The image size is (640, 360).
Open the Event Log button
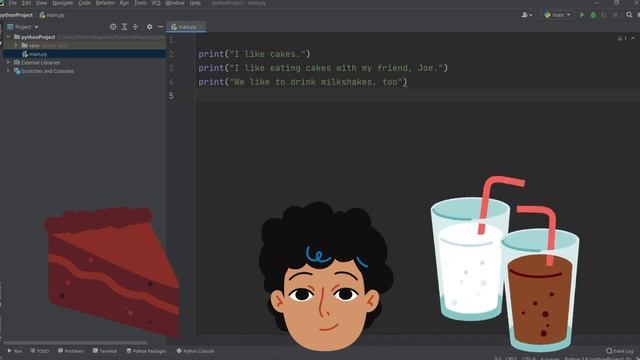(x=620, y=351)
